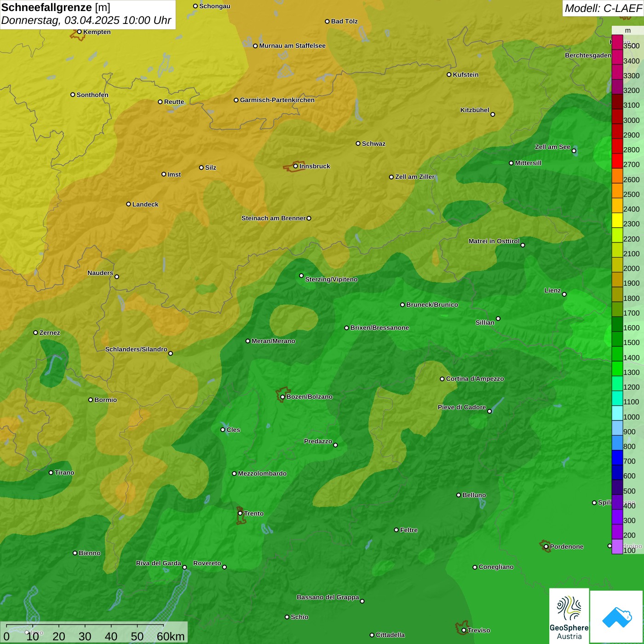Select the Garmisch-Partenkirchen marker dot

click(x=236, y=100)
